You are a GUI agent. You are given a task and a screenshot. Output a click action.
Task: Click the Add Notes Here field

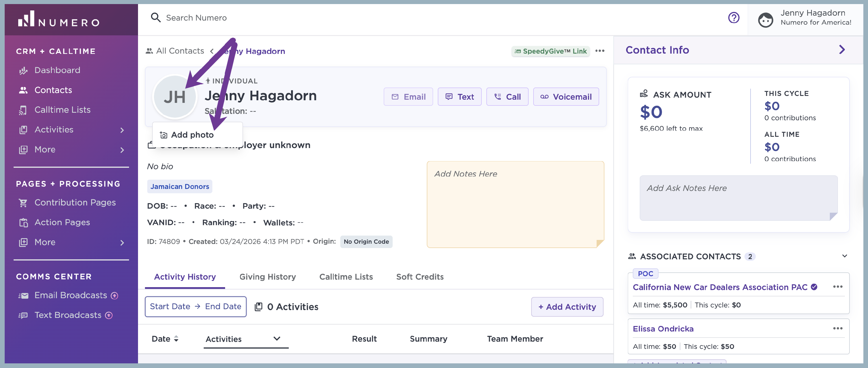coord(515,204)
